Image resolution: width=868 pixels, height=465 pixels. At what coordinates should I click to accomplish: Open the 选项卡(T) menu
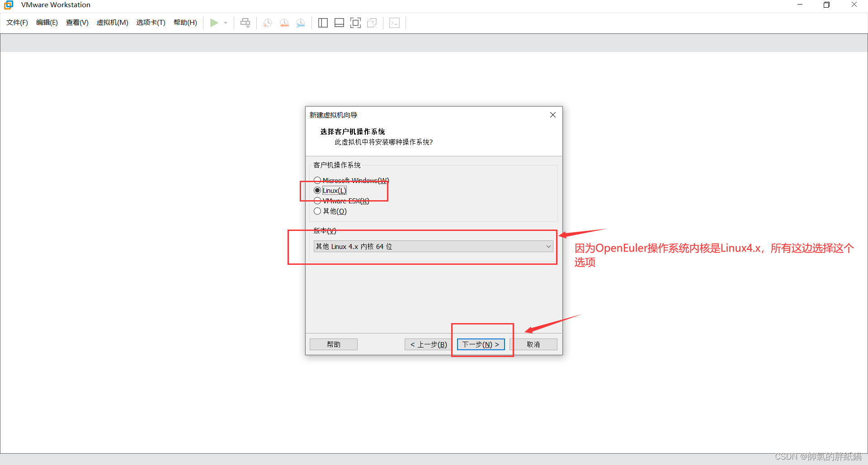(151, 23)
